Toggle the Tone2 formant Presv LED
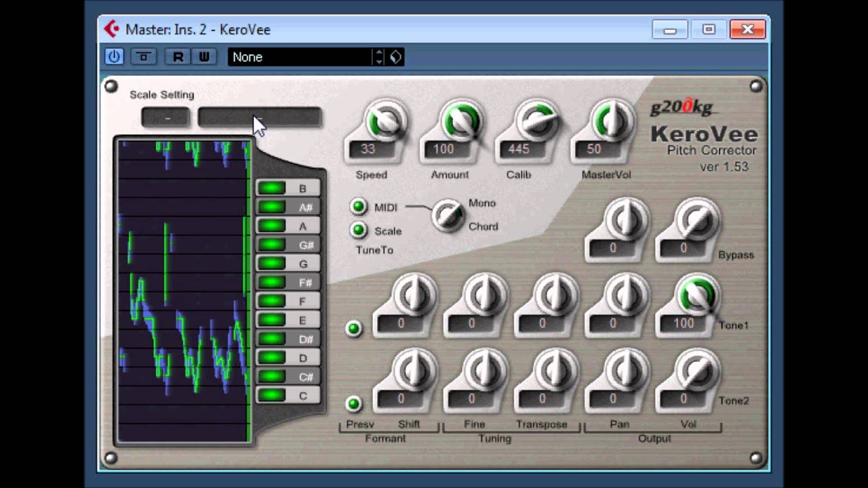Image resolution: width=868 pixels, height=488 pixels. (353, 404)
